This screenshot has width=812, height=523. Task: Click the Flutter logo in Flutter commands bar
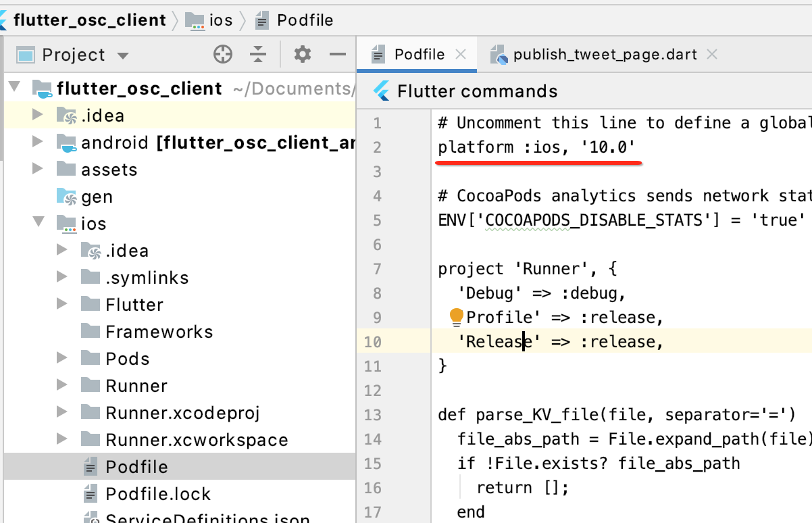[382, 91]
